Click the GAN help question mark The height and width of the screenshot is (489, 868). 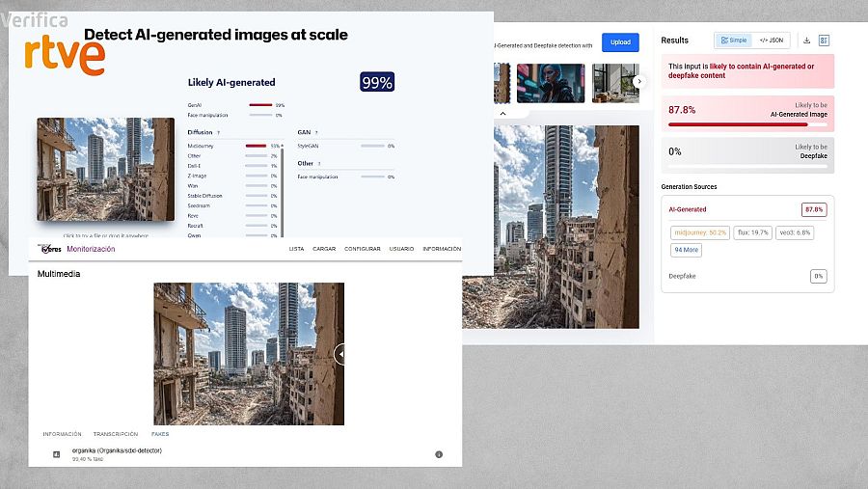pos(316,133)
